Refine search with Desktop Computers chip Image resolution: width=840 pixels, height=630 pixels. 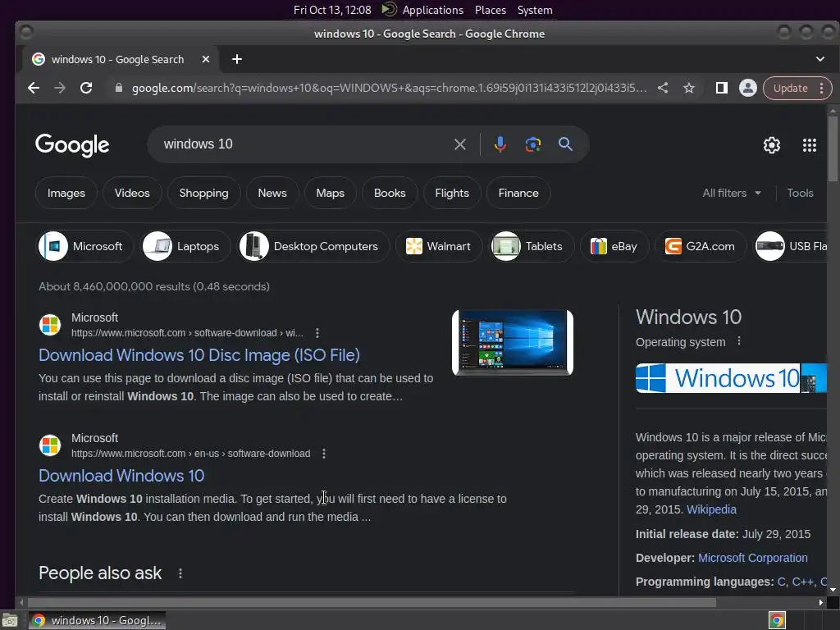click(313, 246)
